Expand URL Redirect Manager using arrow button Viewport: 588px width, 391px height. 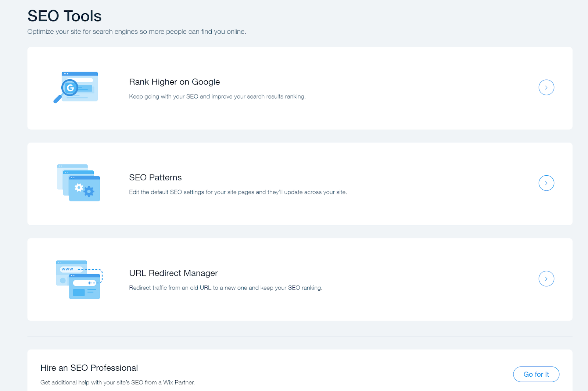546,279
